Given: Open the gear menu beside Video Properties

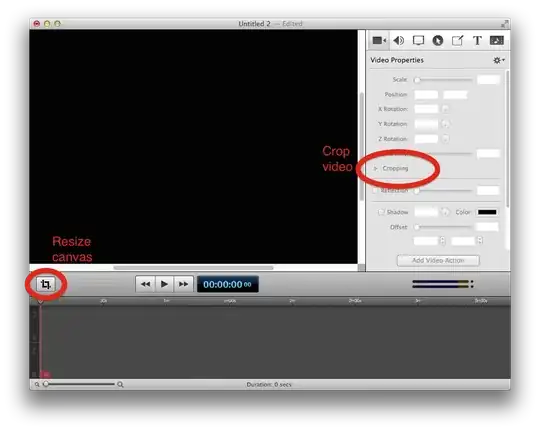Looking at the screenshot, I should click(x=498, y=60).
